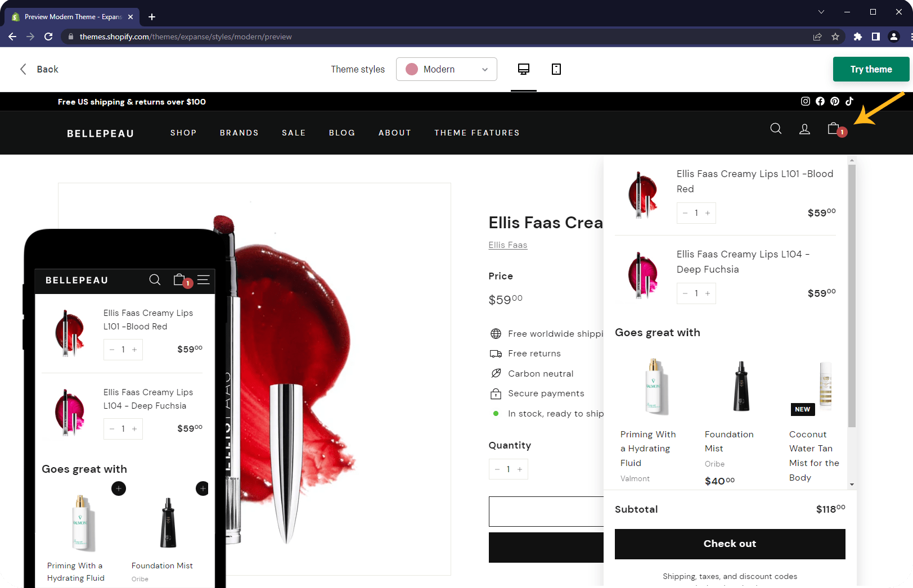Viewport: 913px width, 588px height.
Task: Decrease quantity of L101 Blood Red in cart
Action: [685, 213]
